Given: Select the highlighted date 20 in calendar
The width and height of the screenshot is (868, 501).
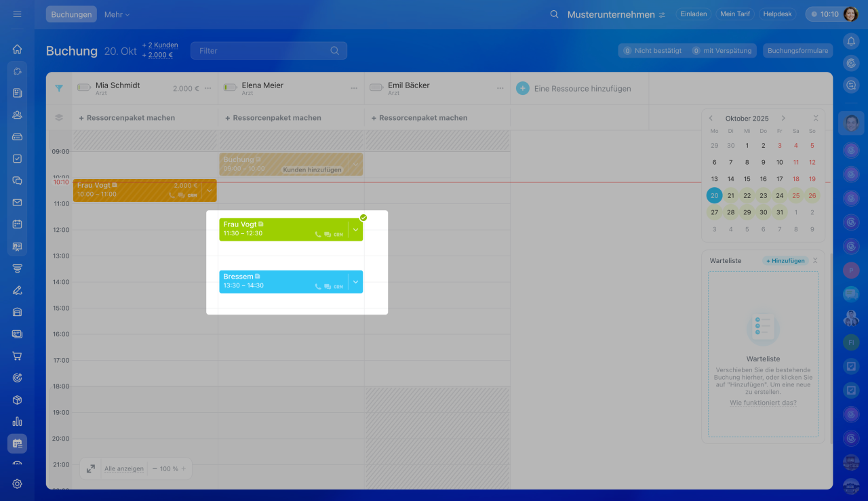Looking at the screenshot, I should (714, 195).
